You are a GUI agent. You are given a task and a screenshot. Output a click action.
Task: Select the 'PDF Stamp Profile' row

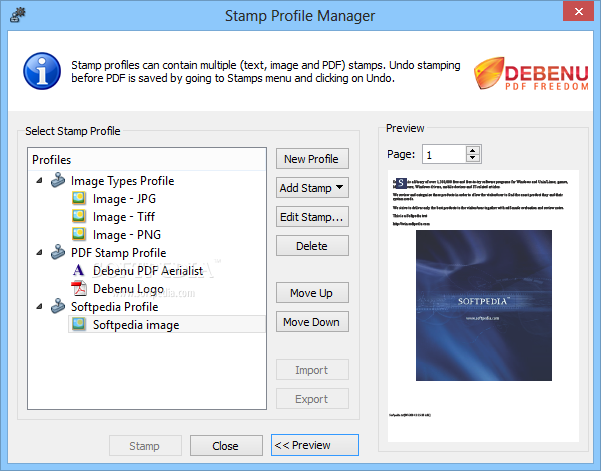pyautogui.click(x=118, y=253)
